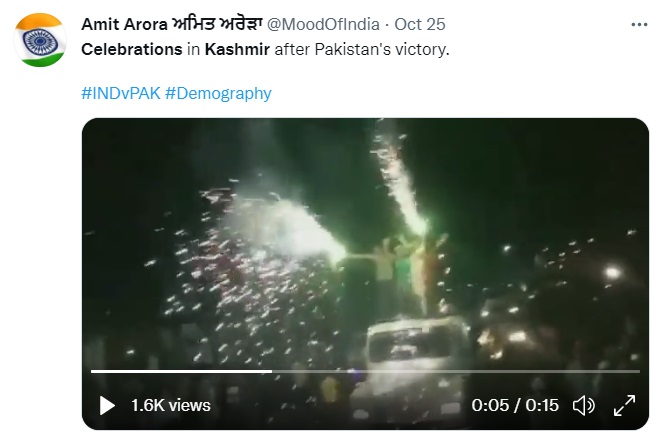The image size is (664, 442).
Task: Click the 0:05 / 0:15 time display
Action: tap(515, 406)
